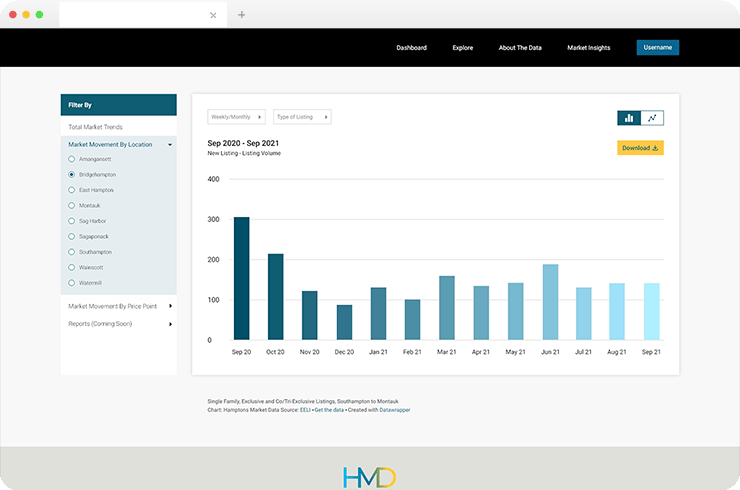Expand Market Movement By Price Point
740x490 pixels.
(119, 306)
